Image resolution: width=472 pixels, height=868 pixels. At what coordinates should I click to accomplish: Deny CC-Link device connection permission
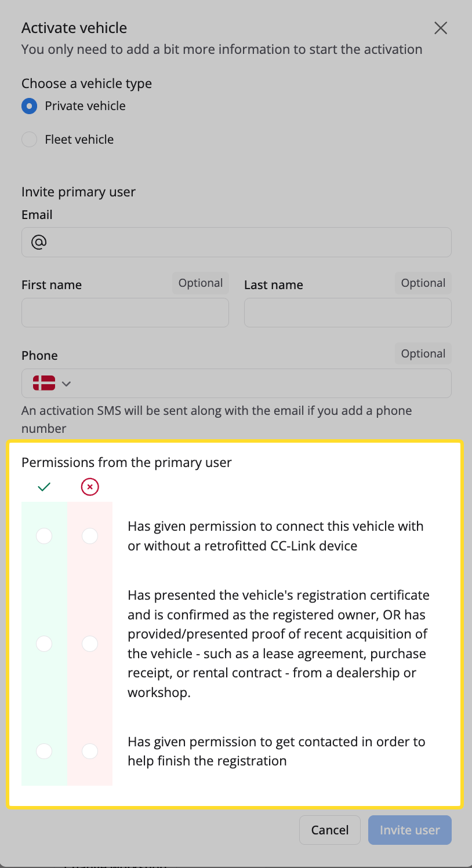point(90,536)
